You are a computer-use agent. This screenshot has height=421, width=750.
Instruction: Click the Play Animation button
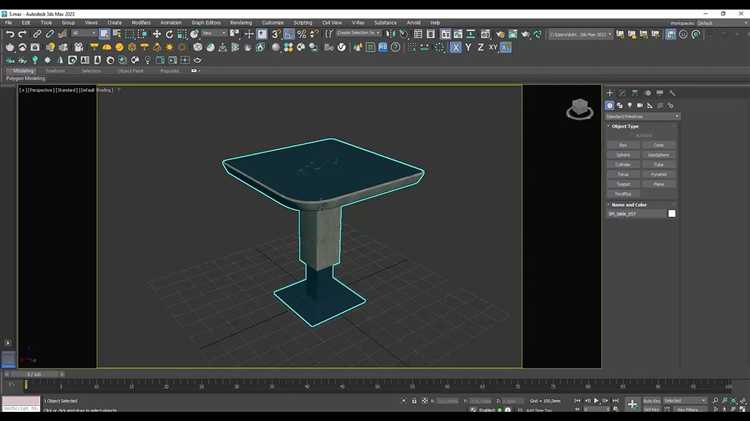click(596, 400)
